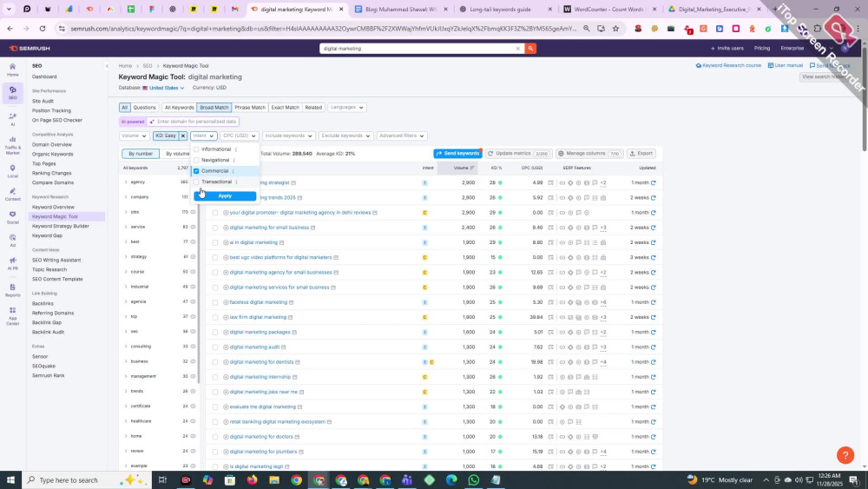This screenshot has height=489, width=868.
Task: Open the Exclude keywords dropdown
Action: 345,135
